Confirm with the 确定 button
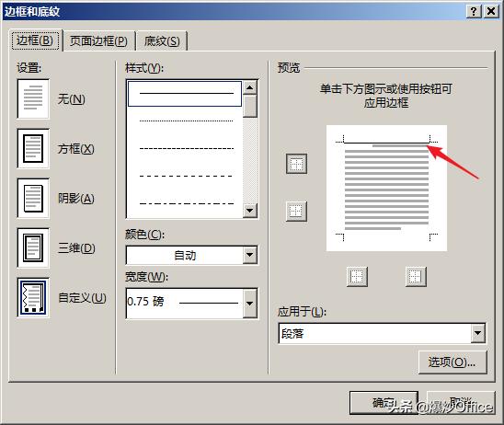Screen dimensions: 504x425 point(384,403)
